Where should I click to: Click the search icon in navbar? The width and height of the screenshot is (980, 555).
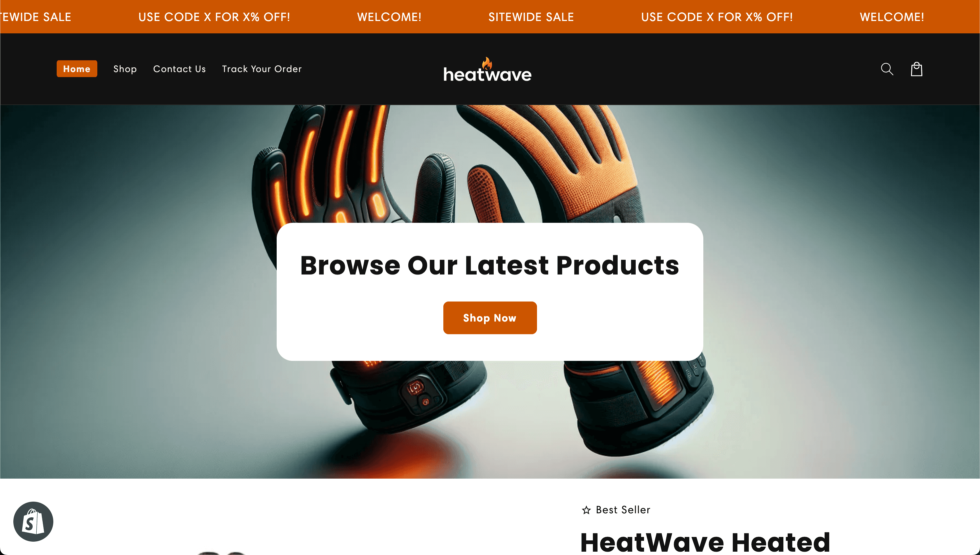click(x=887, y=69)
